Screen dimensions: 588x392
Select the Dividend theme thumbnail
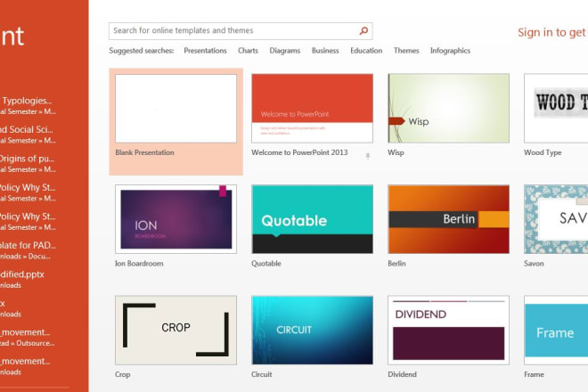(x=448, y=331)
